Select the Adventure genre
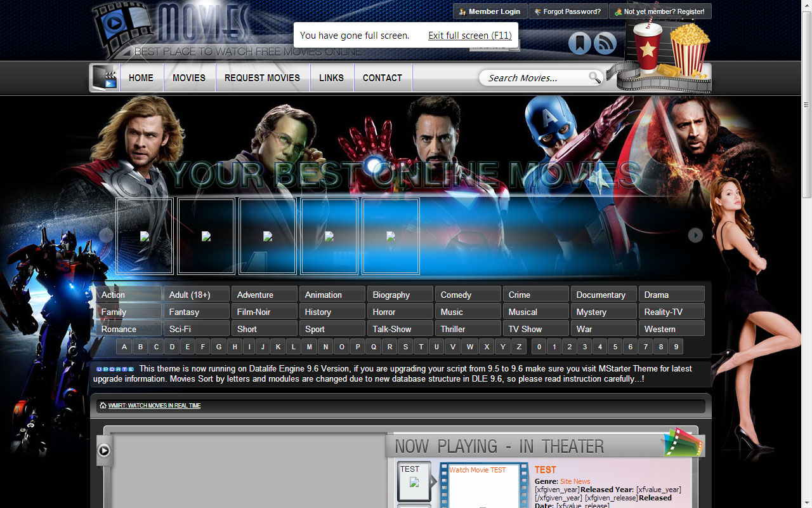812x508 pixels. coord(265,295)
